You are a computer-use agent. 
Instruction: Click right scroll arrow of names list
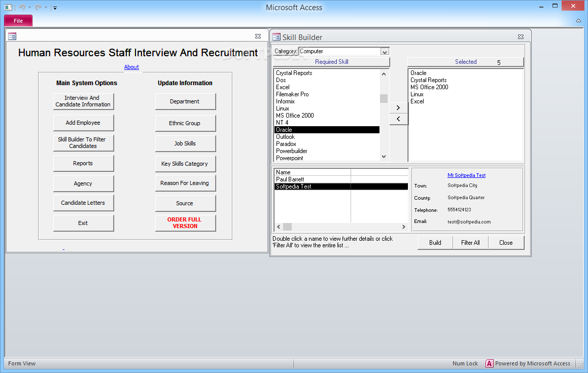pos(403,227)
